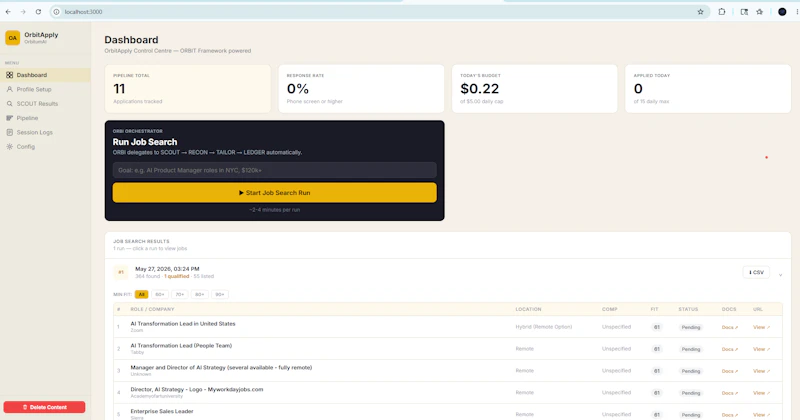Click the Pending status in the Zoom row
This screenshot has height=420, width=800.
pos(691,328)
